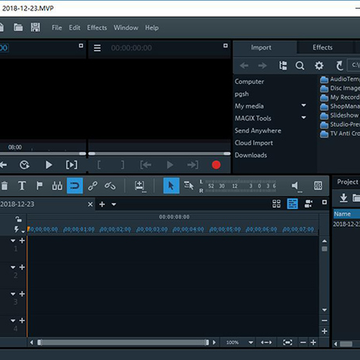This screenshot has height=360, width=360.
Task: Click the folder tree view icon
Action: [283, 66]
